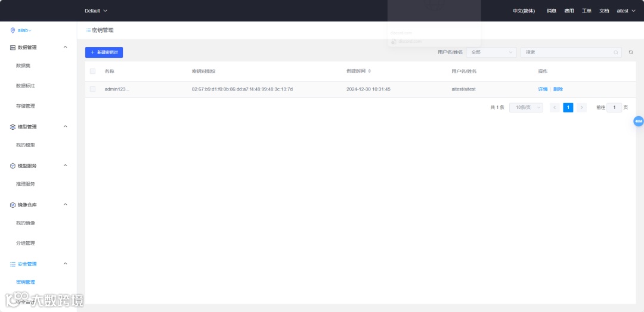
Task: Switch language via 中文(简体)
Action: pos(524,11)
